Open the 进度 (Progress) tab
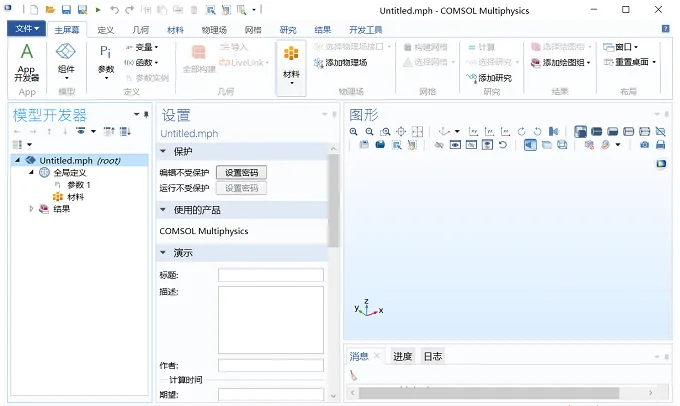The image size is (680, 406). pyautogui.click(x=402, y=357)
